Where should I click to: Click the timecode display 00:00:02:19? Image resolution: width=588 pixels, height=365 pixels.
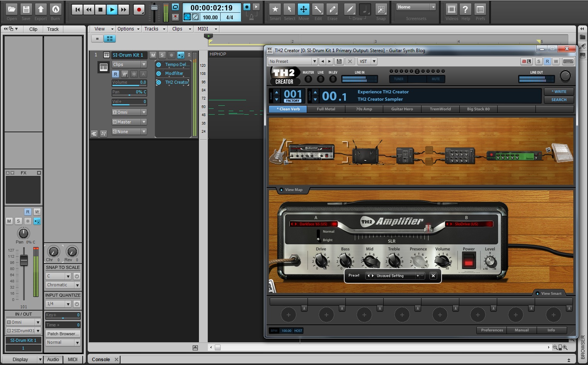pyautogui.click(x=211, y=8)
